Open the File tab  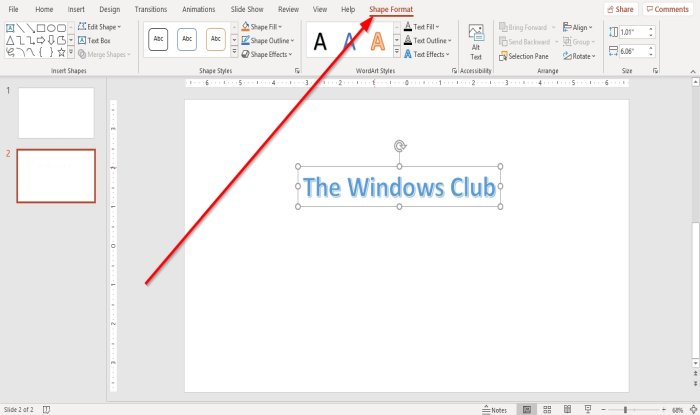[13, 9]
